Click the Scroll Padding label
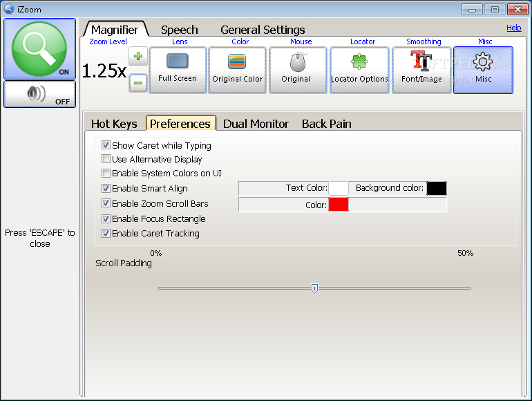532x401 pixels. click(x=124, y=263)
